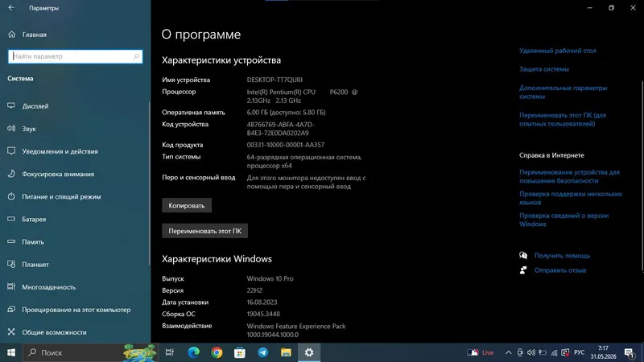Select the product code 00331-10000-00001-AA357
This screenshot has height=362, width=644.
pos(286,145)
